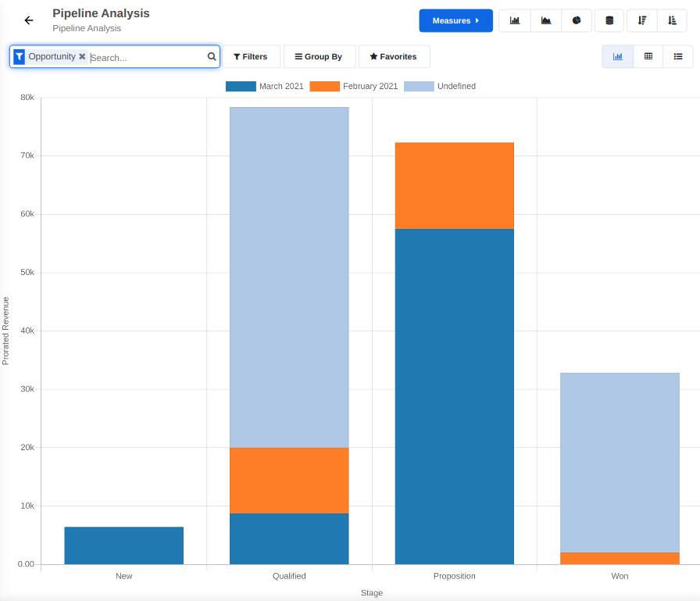Choose the pie chart icon
This screenshot has height=601, width=700.
577,20
